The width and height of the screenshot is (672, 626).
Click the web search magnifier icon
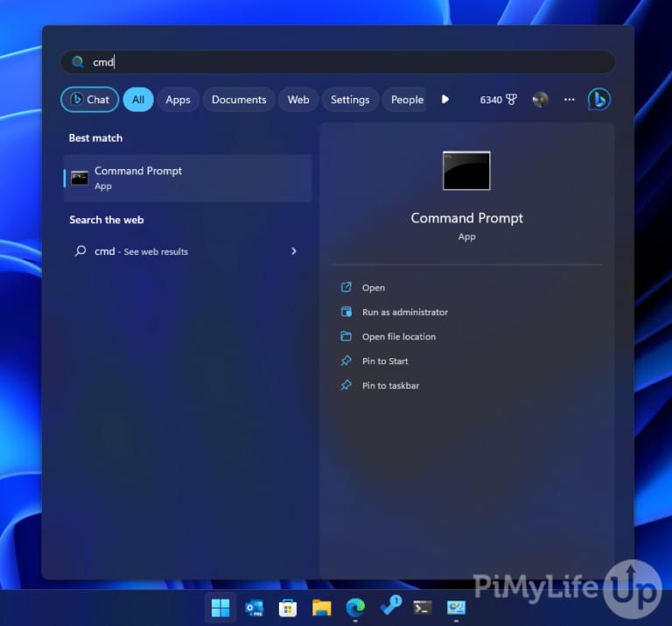80,250
